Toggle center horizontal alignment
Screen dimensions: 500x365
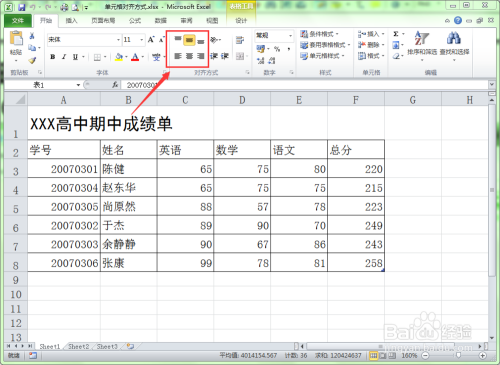[x=189, y=56]
